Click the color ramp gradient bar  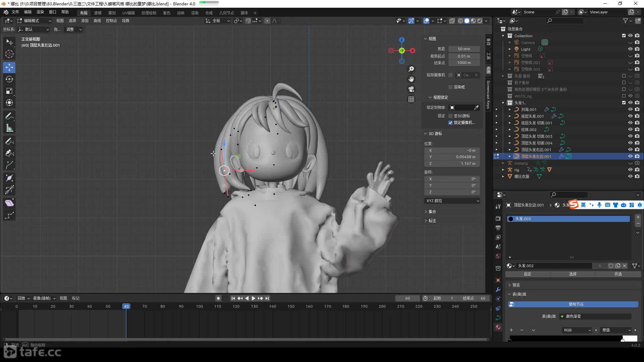(573, 339)
